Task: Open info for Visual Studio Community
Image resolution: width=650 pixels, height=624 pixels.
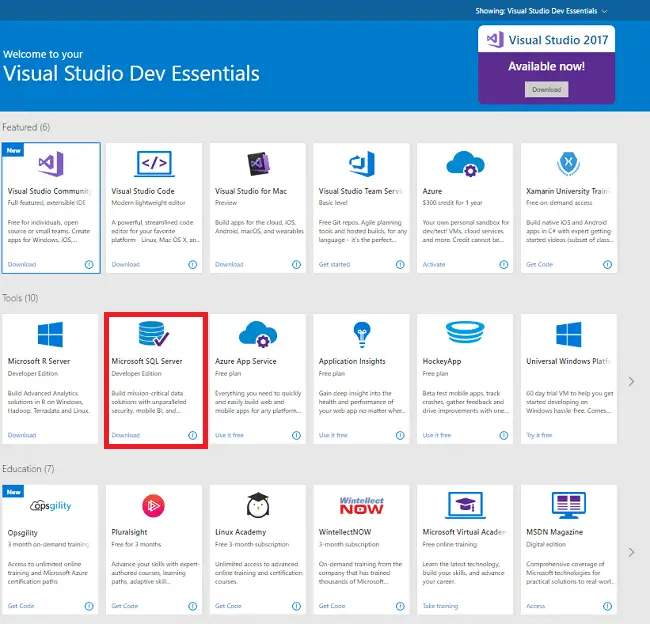Action: coord(89,265)
